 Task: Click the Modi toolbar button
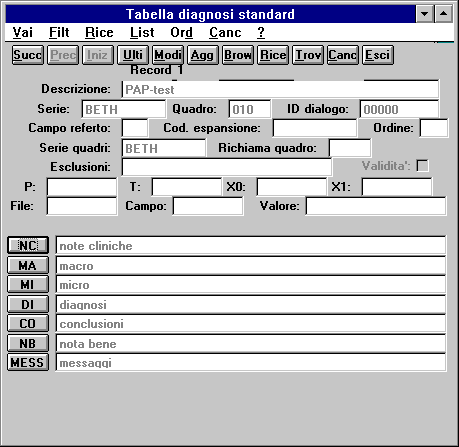(168, 55)
